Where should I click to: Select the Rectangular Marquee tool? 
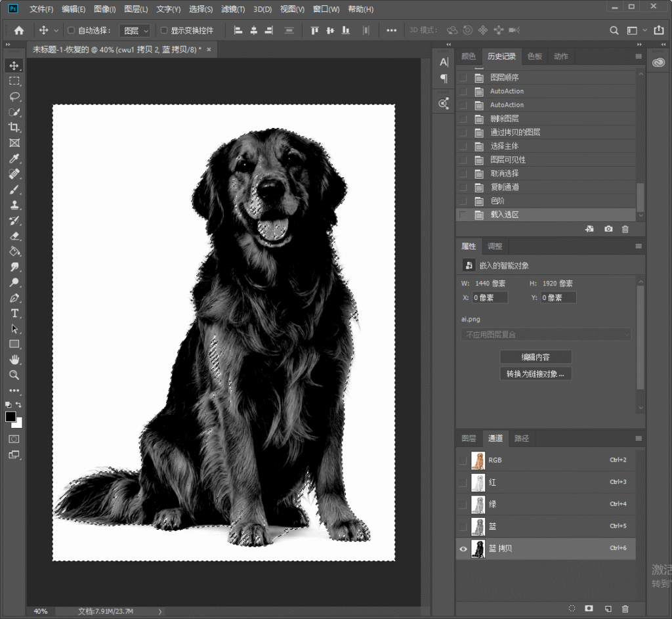[14, 81]
